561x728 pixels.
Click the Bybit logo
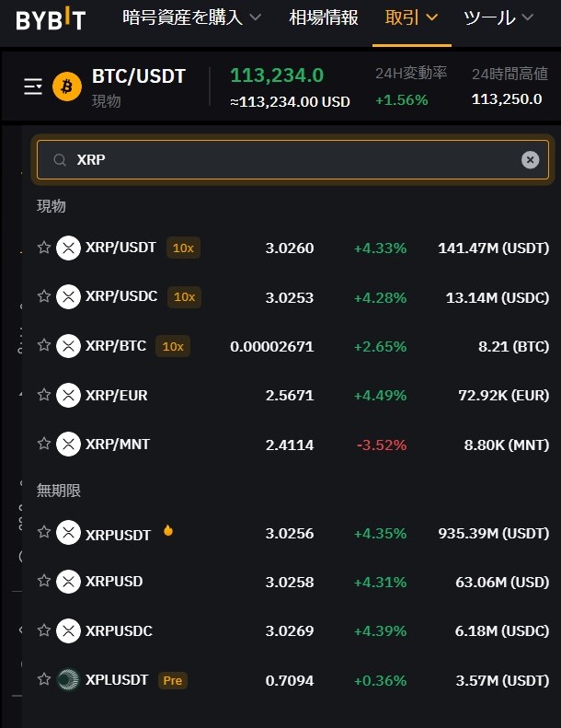(x=50, y=19)
